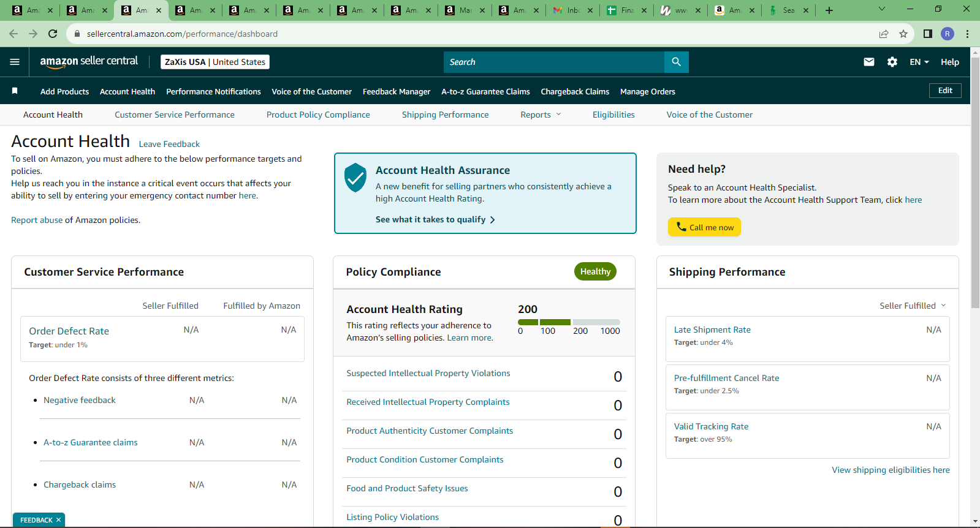This screenshot has height=528, width=980.
Task: Open Performance Notifications menu item
Action: 213,91
